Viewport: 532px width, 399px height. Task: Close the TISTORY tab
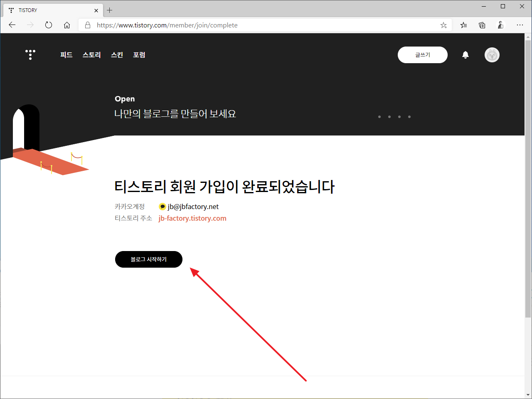point(96,10)
